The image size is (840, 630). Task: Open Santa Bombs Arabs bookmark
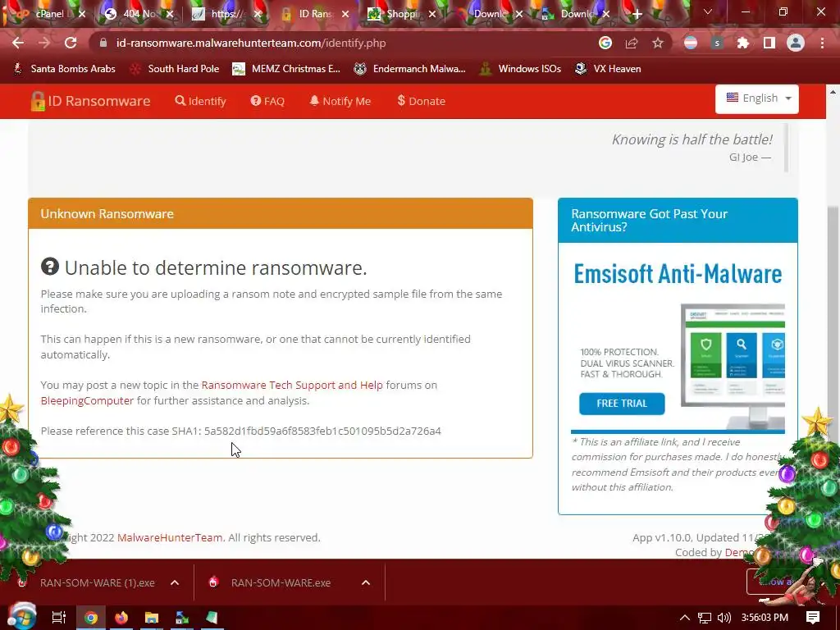click(64, 69)
